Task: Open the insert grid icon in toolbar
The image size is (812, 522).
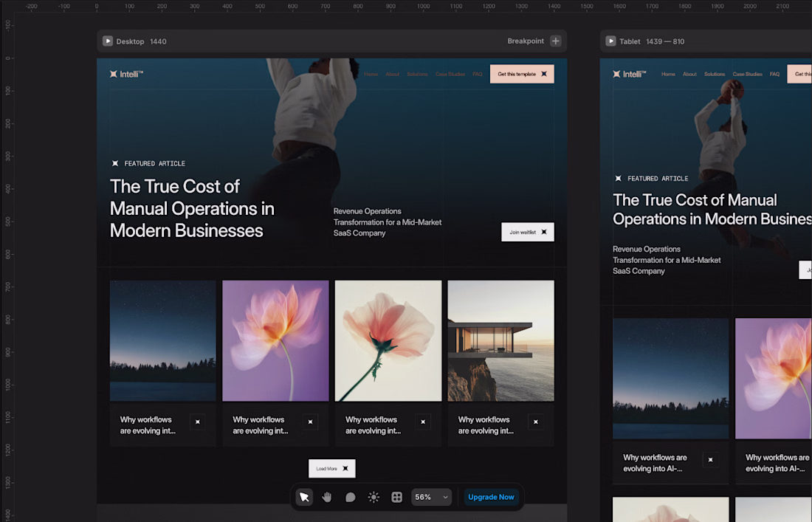Action: click(396, 497)
